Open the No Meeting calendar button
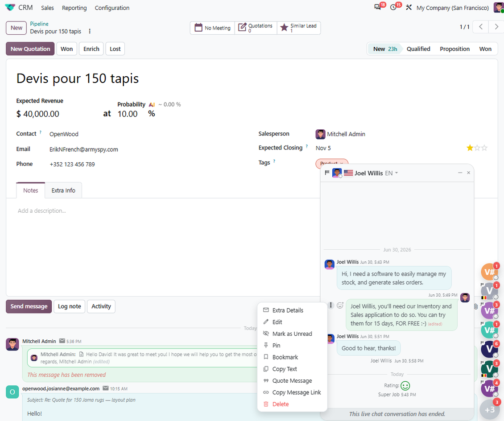 coord(212,28)
